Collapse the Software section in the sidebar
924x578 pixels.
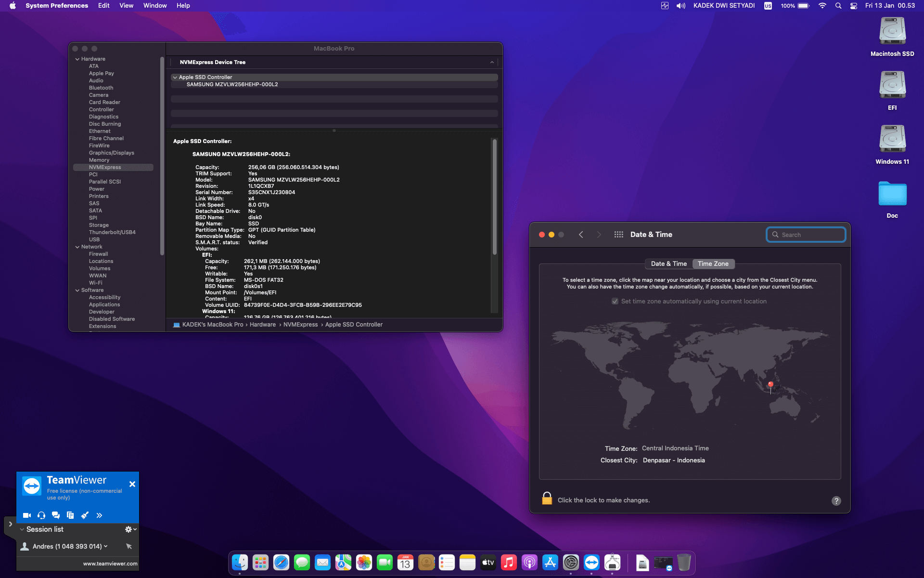[77, 290]
